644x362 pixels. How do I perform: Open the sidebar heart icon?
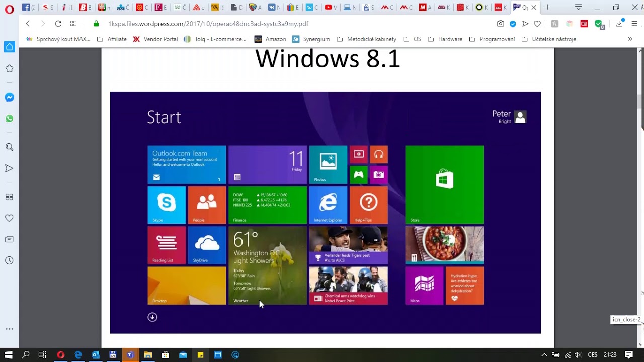click(9, 218)
